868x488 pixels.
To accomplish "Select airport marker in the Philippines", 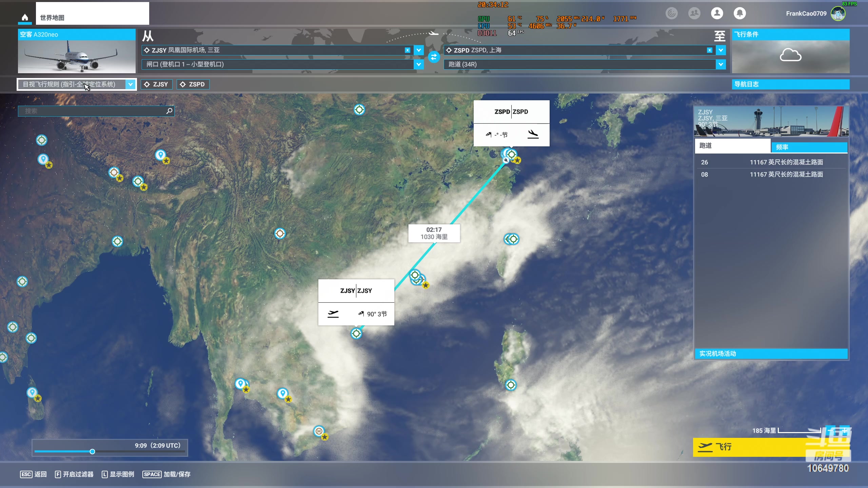I will click(511, 385).
